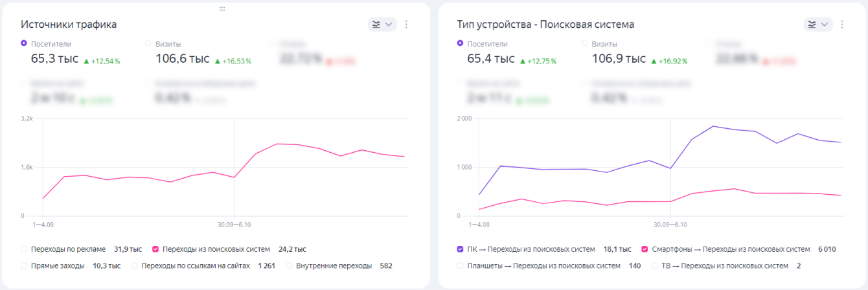The width and height of the screenshot is (868, 290).
Task: Enable ТВ → Переходы из поисковых систем
Action: (x=655, y=265)
